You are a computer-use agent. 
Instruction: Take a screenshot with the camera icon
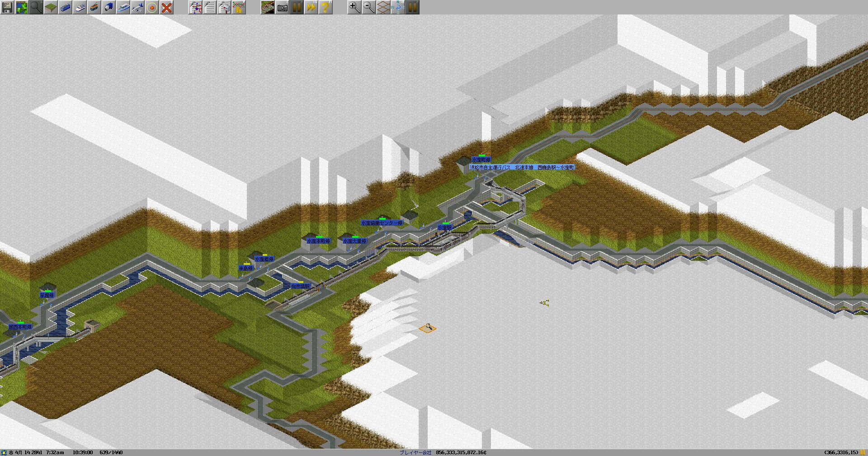(282, 7)
